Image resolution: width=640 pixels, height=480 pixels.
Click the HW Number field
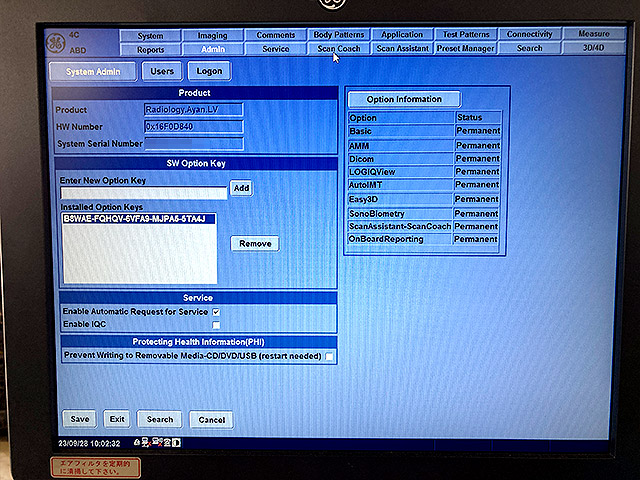point(193,127)
